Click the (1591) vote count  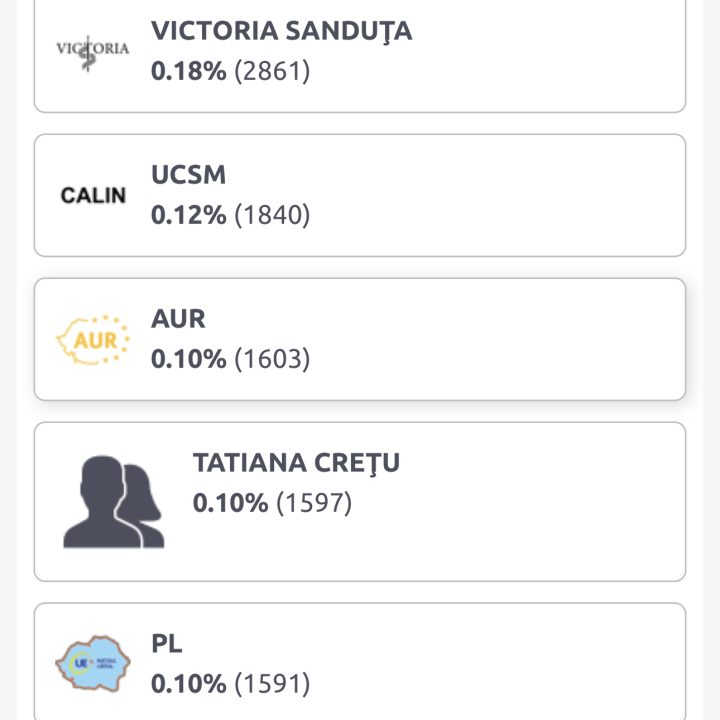pos(272,684)
